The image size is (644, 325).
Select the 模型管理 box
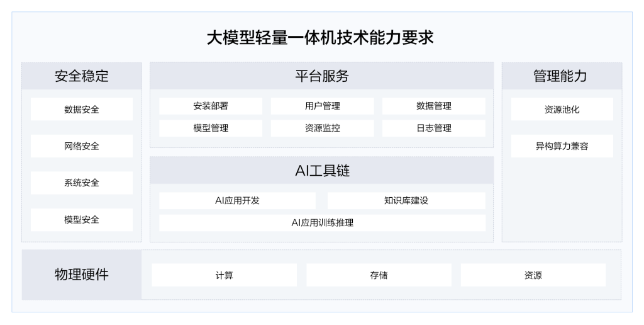211,128
